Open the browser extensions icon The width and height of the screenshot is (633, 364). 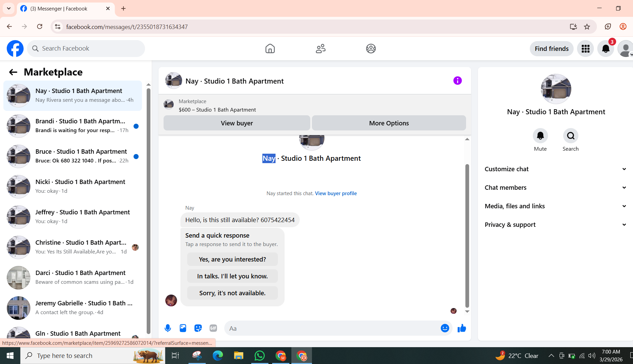tap(608, 27)
